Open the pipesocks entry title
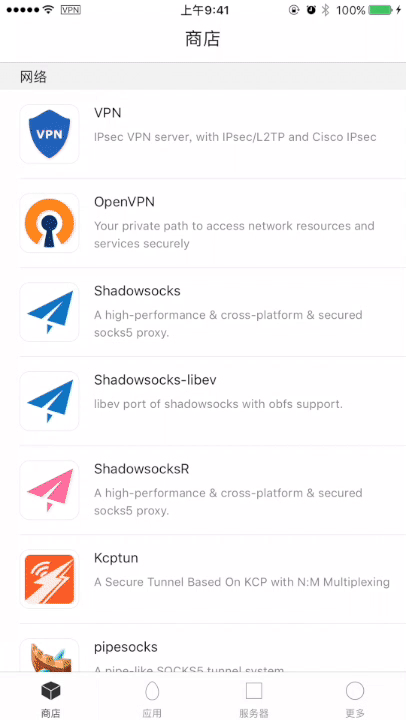The height and width of the screenshot is (720, 406). point(126,647)
